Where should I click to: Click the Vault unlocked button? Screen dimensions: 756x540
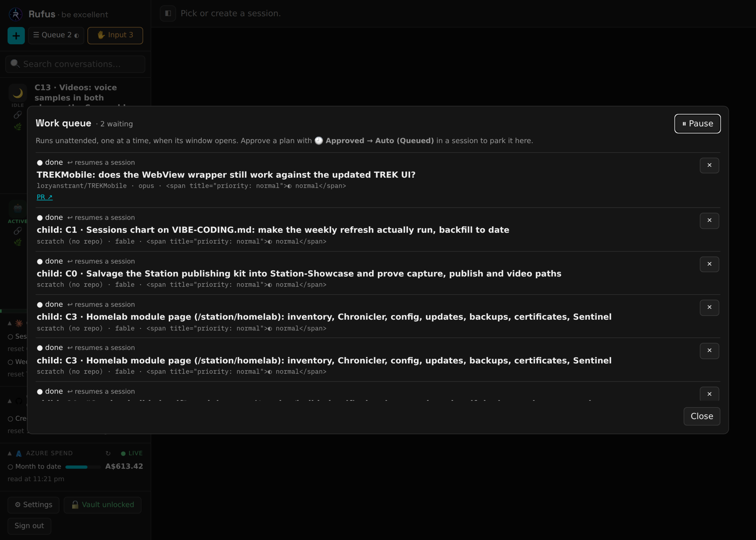(102, 505)
